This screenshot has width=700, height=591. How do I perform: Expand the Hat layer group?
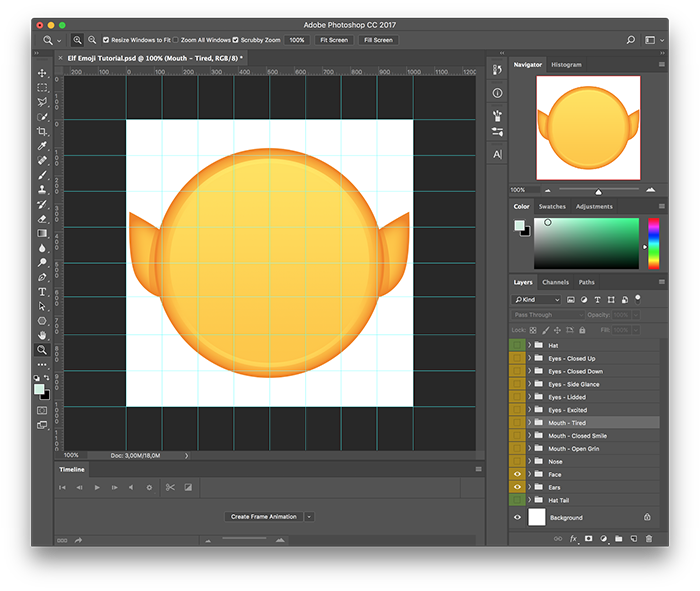529,345
